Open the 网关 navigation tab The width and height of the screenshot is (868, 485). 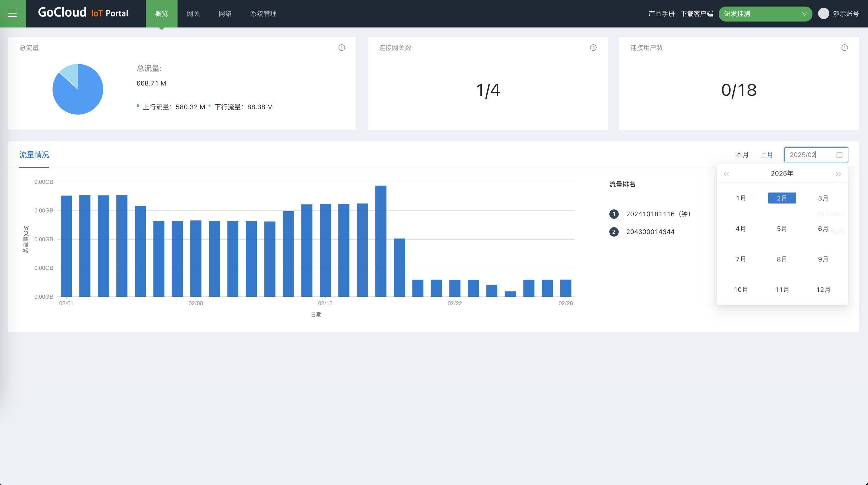click(193, 13)
